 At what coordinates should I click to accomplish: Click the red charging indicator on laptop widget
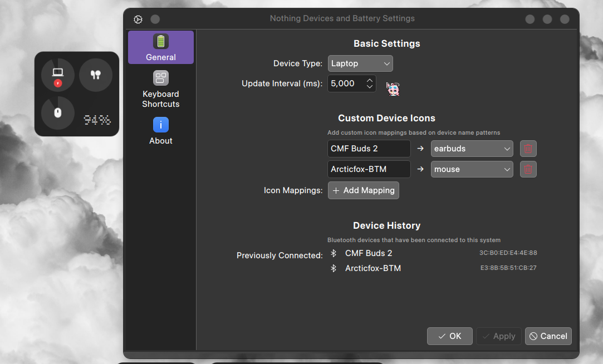click(x=58, y=83)
